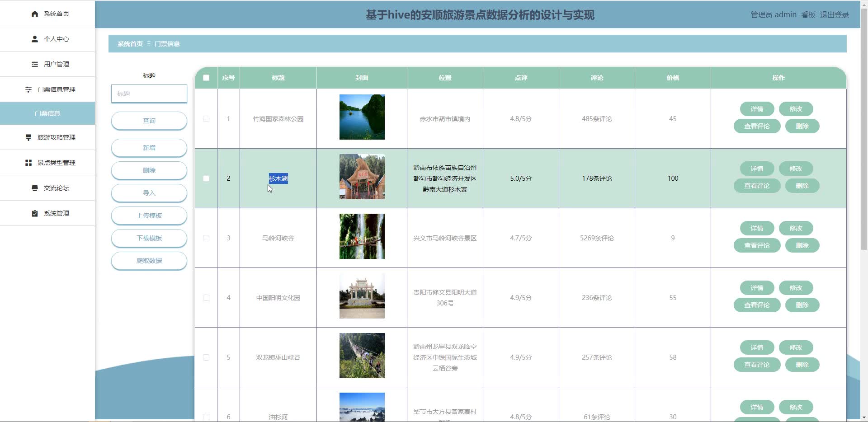This screenshot has width=868, height=422.
Task: Click inside the 标题 search input field
Action: [149, 94]
